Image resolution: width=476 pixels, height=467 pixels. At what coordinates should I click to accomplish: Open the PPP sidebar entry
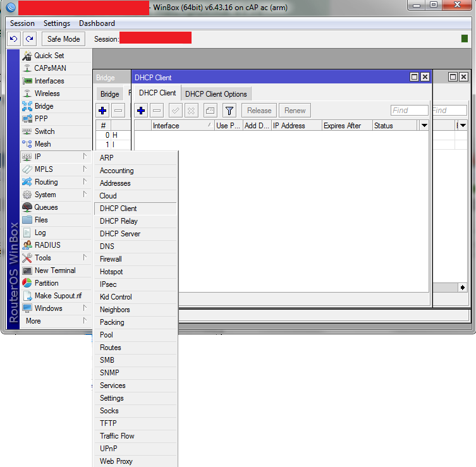(56, 119)
